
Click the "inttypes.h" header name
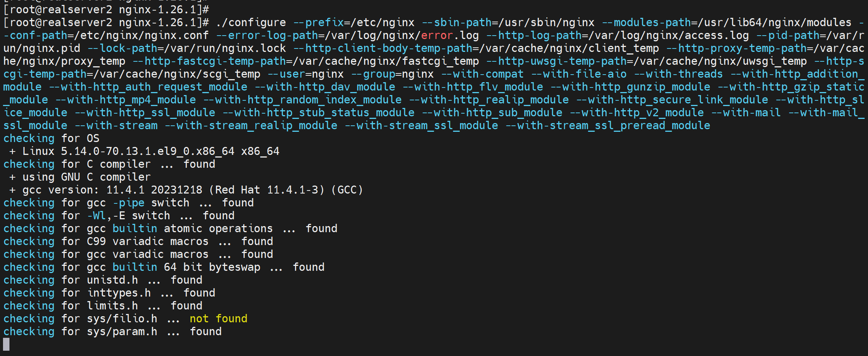click(119, 293)
